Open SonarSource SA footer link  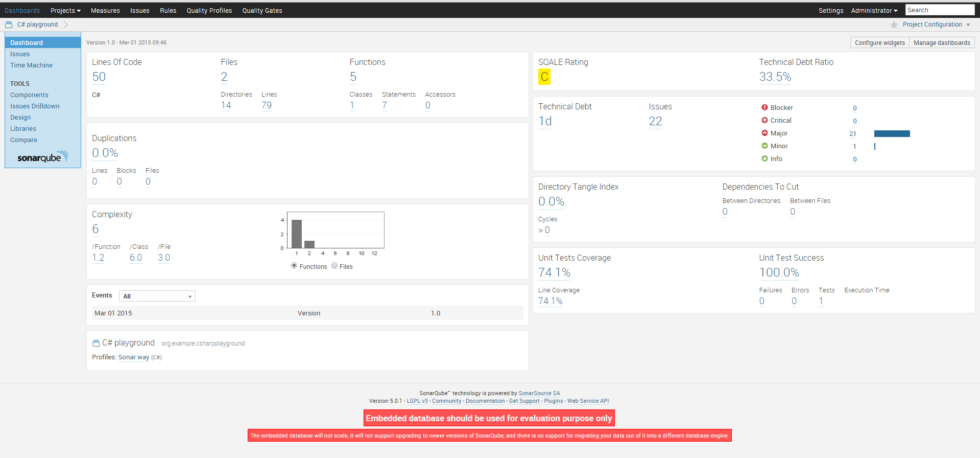pyautogui.click(x=539, y=393)
